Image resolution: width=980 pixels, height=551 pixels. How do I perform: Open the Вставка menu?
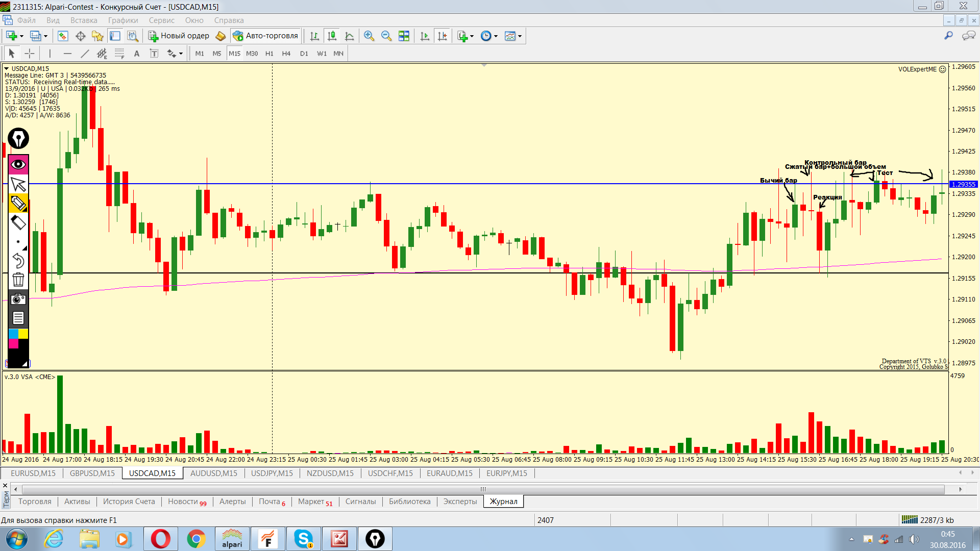pos(84,20)
